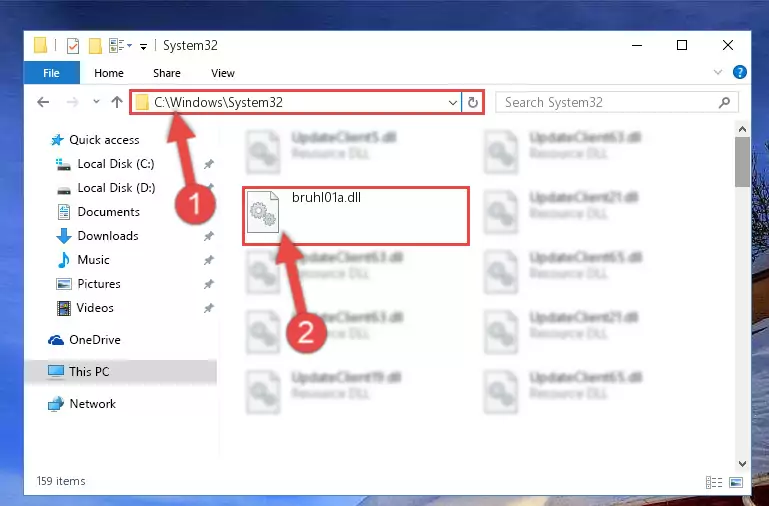Open the File menu

(x=51, y=73)
